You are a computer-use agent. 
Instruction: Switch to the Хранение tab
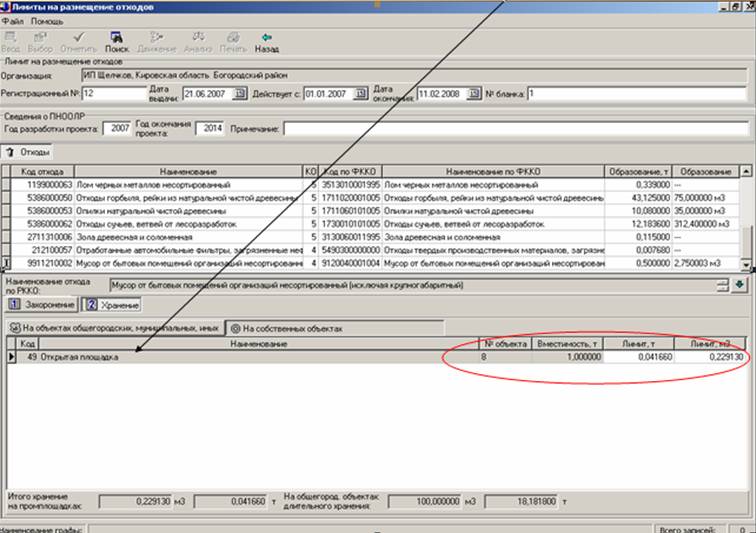[109, 304]
